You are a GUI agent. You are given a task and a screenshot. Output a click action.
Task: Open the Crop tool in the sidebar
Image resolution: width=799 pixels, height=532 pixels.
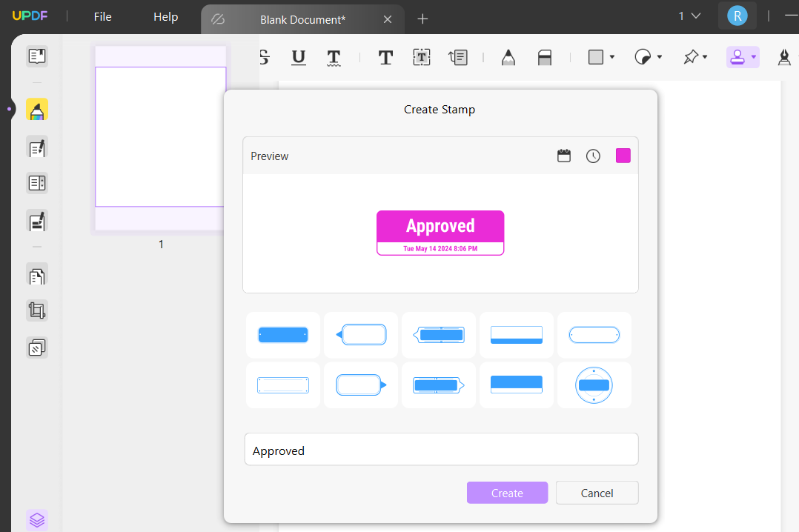[x=36, y=310]
